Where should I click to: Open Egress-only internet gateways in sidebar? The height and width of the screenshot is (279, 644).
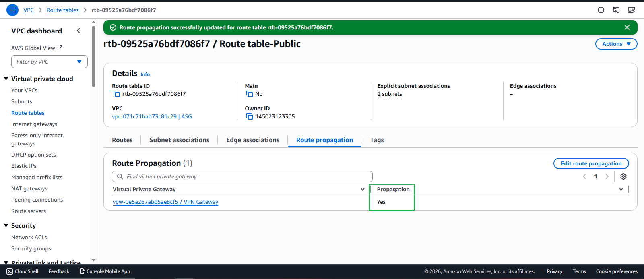pos(37,139)
